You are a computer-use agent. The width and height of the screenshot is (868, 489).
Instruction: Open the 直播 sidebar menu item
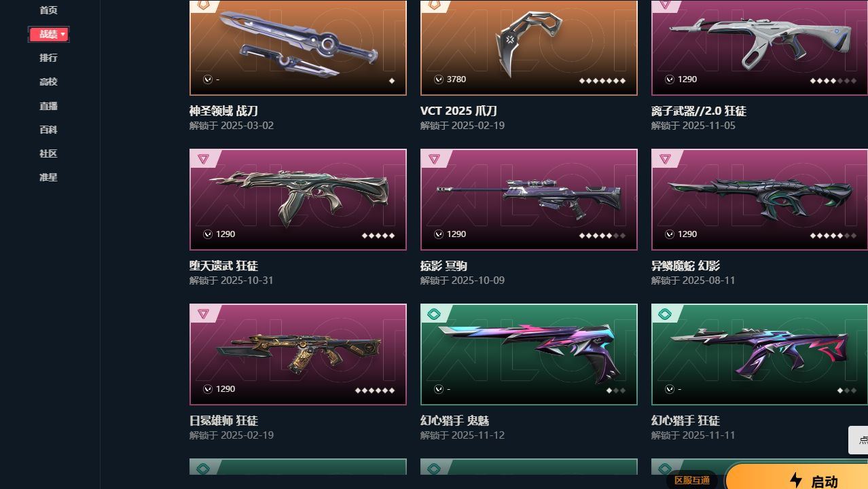[x=48, y=106]
